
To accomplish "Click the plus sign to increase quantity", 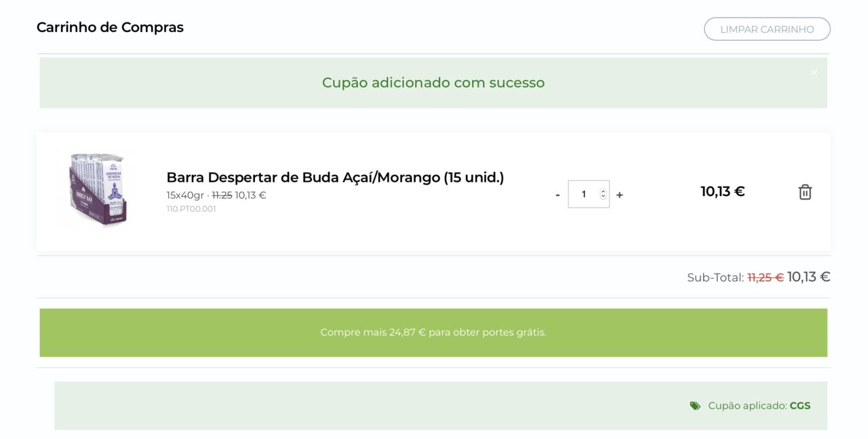I will pyautogui.click(x=619, y=194).
